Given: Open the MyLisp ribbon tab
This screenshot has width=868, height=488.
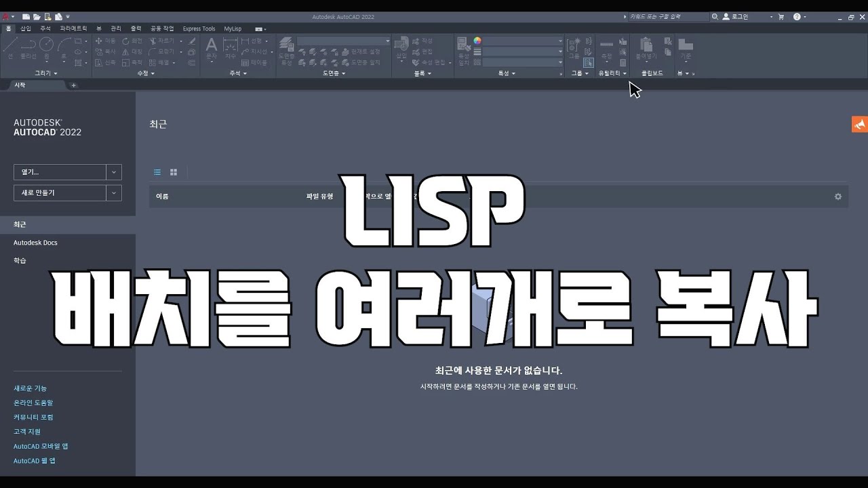Looking at the screenshot, I should click(x=233, y=28).
